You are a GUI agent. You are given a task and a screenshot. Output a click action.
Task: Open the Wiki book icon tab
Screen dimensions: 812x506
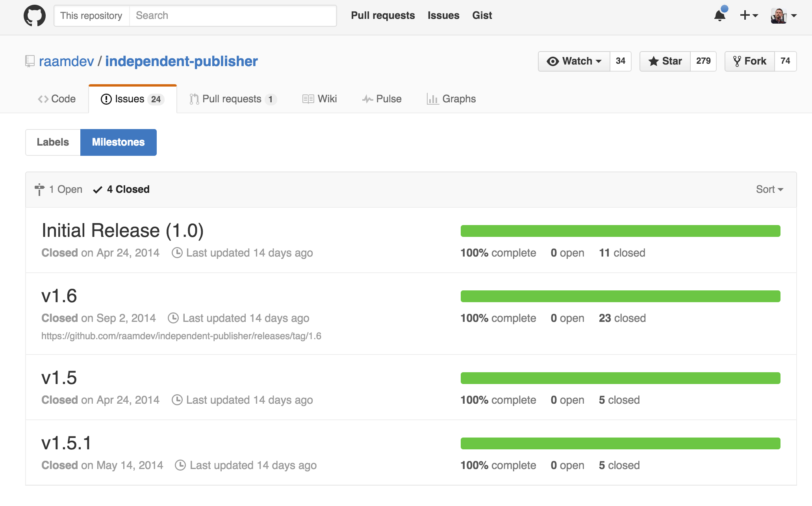320,99
